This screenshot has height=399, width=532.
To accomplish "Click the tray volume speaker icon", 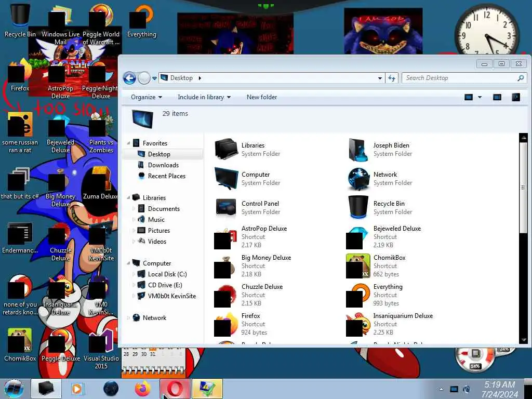I will click(x=467, y=389).
